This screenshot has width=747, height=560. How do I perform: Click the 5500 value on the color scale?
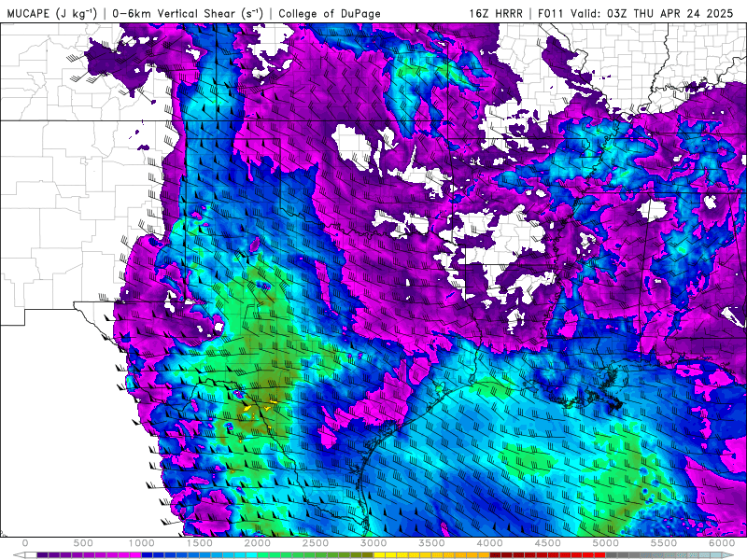tap(665, 543)
